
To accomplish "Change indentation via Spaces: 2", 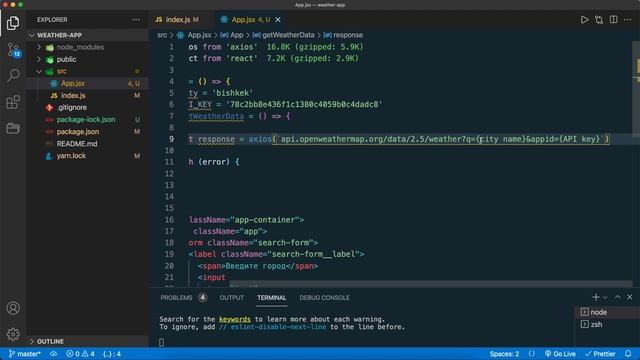I will [504, 354].
